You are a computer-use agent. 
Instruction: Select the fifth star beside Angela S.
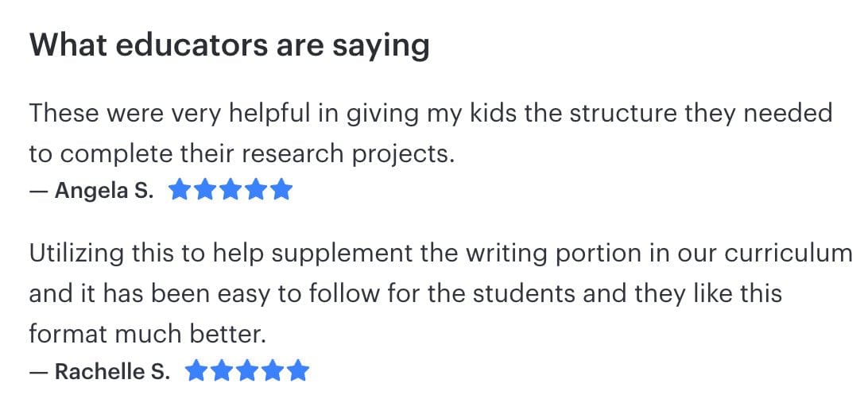[x=282, y=191]
